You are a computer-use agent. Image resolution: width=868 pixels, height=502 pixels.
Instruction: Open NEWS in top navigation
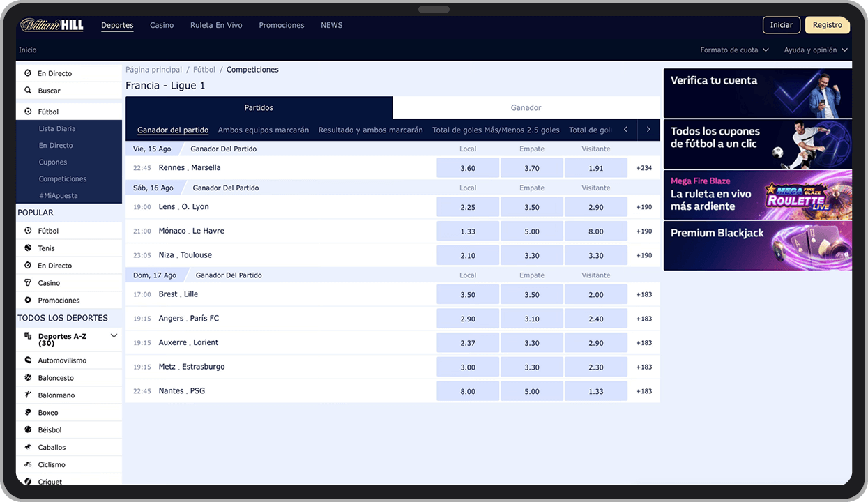click(x=332, y=25)
